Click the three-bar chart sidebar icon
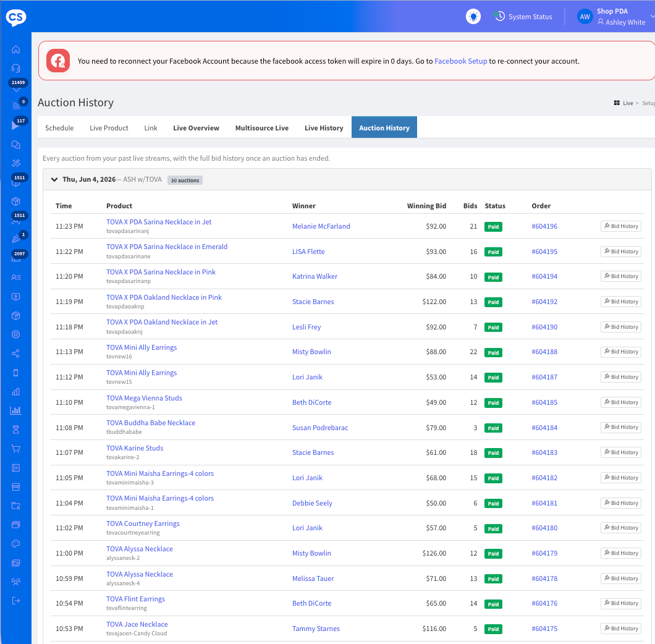655x644 pixels. (16, 392)
